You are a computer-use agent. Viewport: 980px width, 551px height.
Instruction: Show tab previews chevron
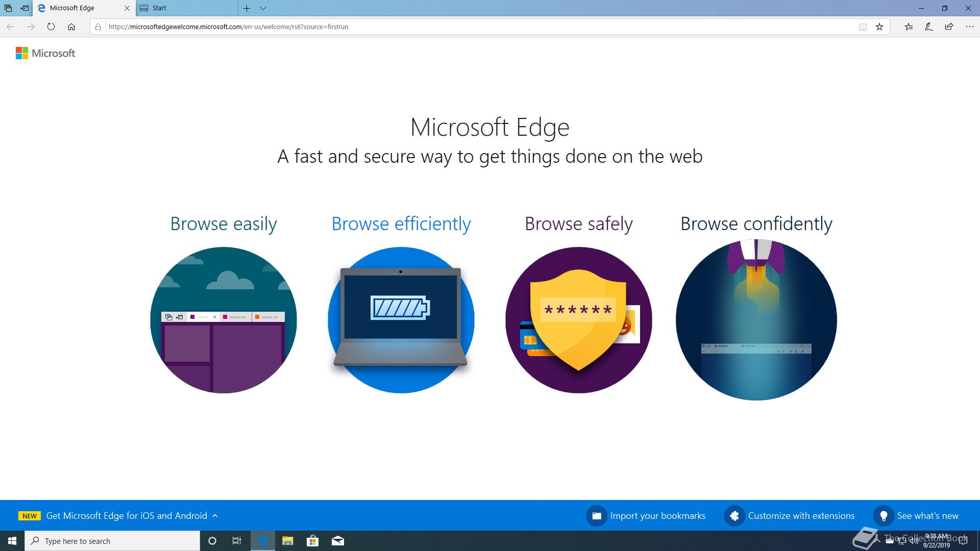click(263, 8)
